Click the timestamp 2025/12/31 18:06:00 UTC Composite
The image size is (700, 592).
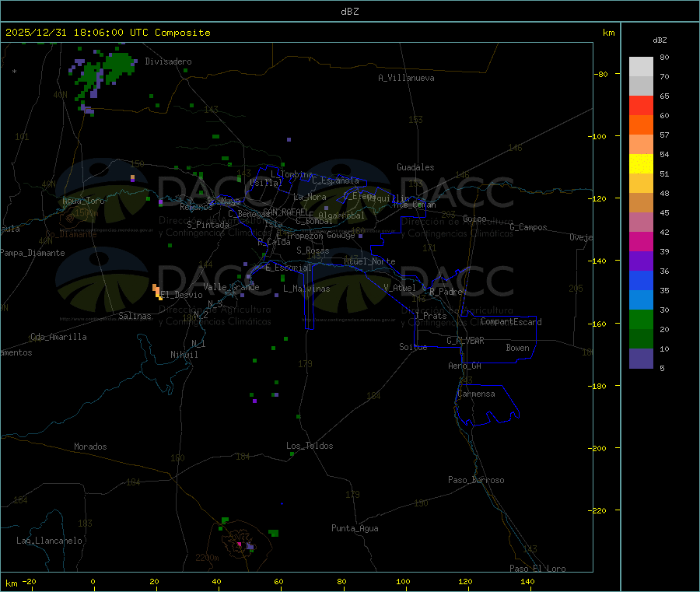[107, 33]
